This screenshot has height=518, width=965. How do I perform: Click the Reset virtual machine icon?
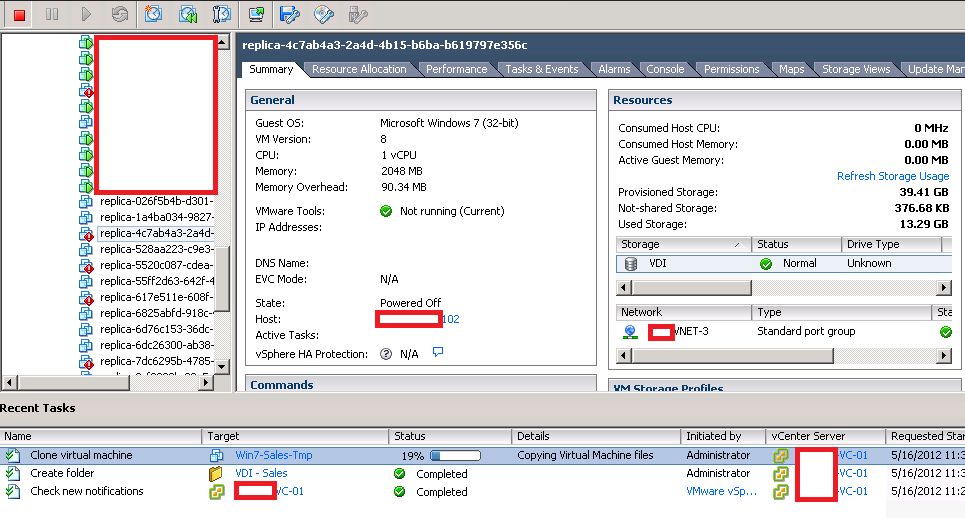click(120, 14)
